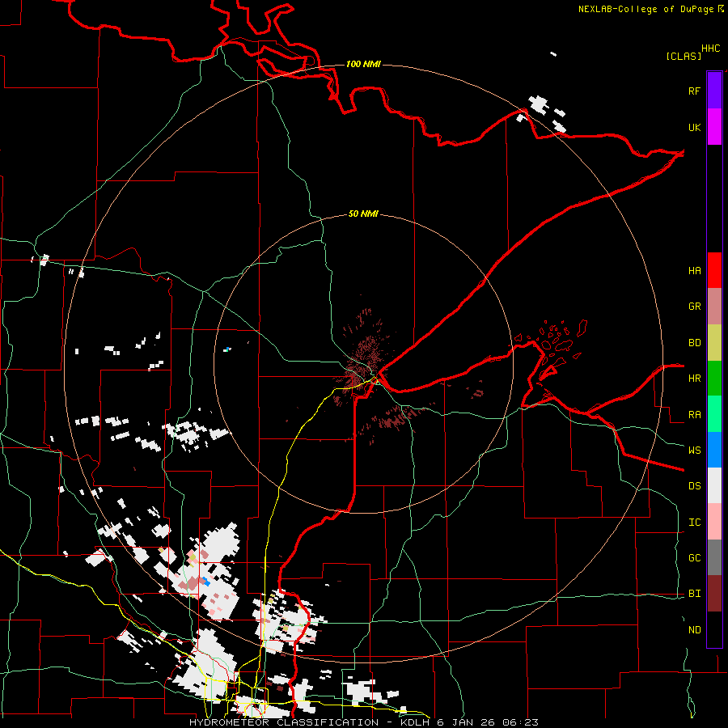Click the BD legend label
Image resolution: width=728 pixels, height=728 pixels.
tap(694, 343)
